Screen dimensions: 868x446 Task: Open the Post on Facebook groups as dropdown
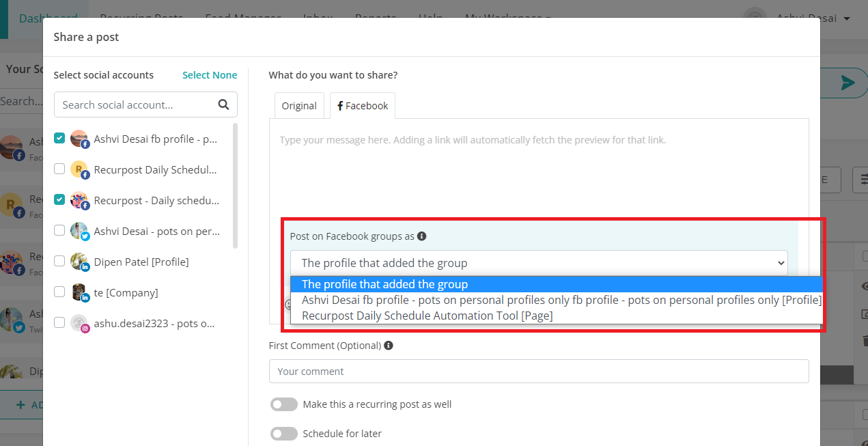(x=539, y=263)
